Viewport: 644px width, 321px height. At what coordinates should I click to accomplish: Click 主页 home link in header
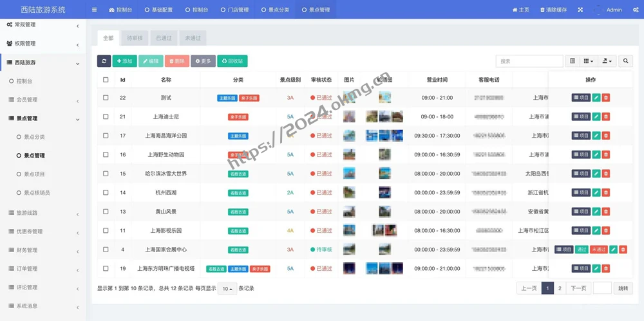coord(521,10)
